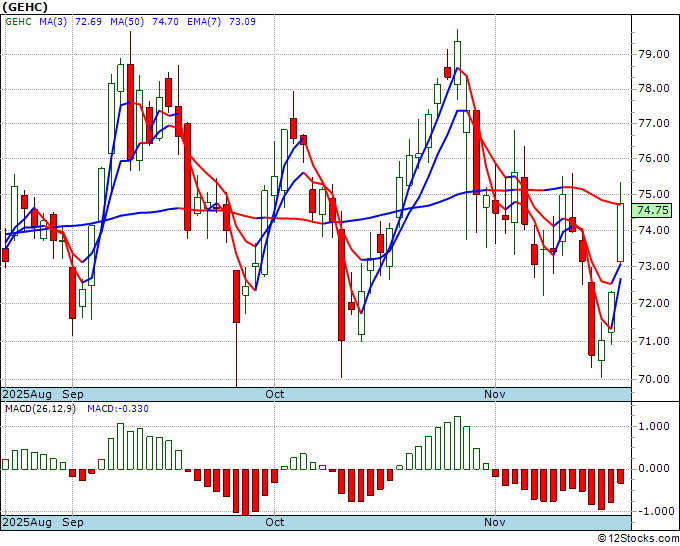Click the tallest green MACD bar in late October
Screen dimensions: 680x546
point(457,443)
